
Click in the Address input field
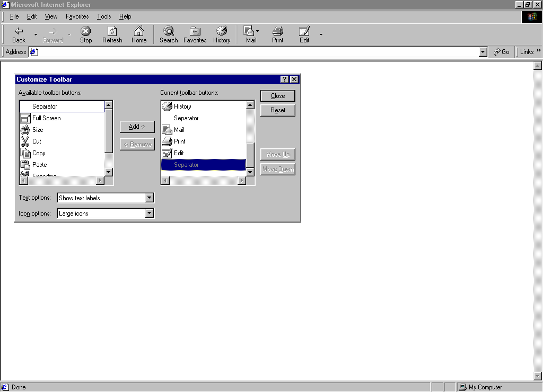click(x=258, y=52)
